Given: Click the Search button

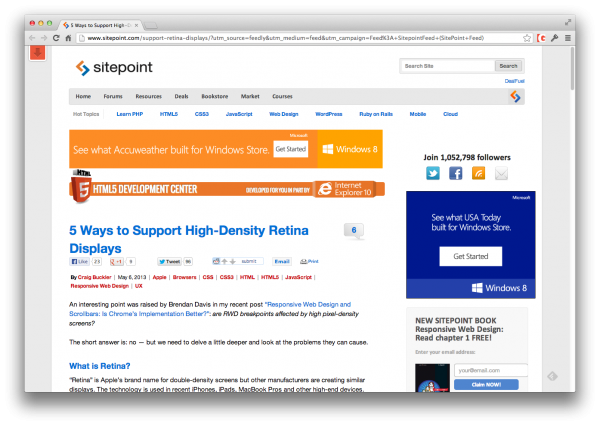Looking at the screenshot, I should click(x=508, y=66).
